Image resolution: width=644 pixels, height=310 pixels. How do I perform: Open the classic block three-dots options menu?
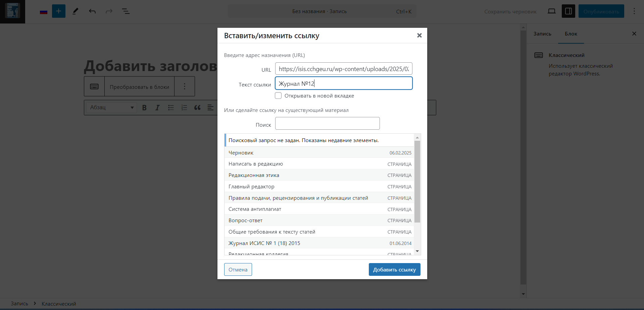tap(185, 86)
